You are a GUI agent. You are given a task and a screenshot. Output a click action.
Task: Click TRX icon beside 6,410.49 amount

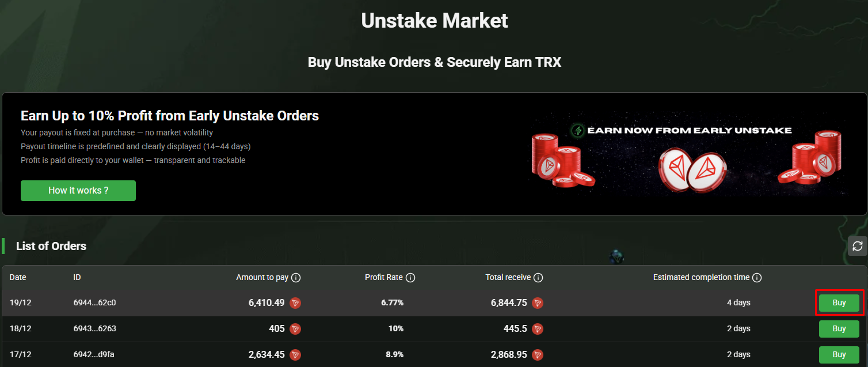[295, 303]
